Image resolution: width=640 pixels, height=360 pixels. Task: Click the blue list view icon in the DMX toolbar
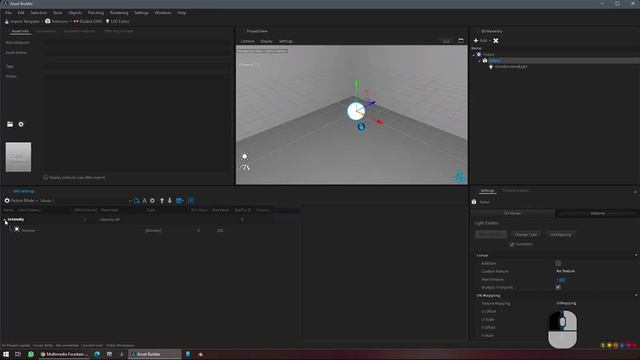pyautogui.click(x=180, y=200)
